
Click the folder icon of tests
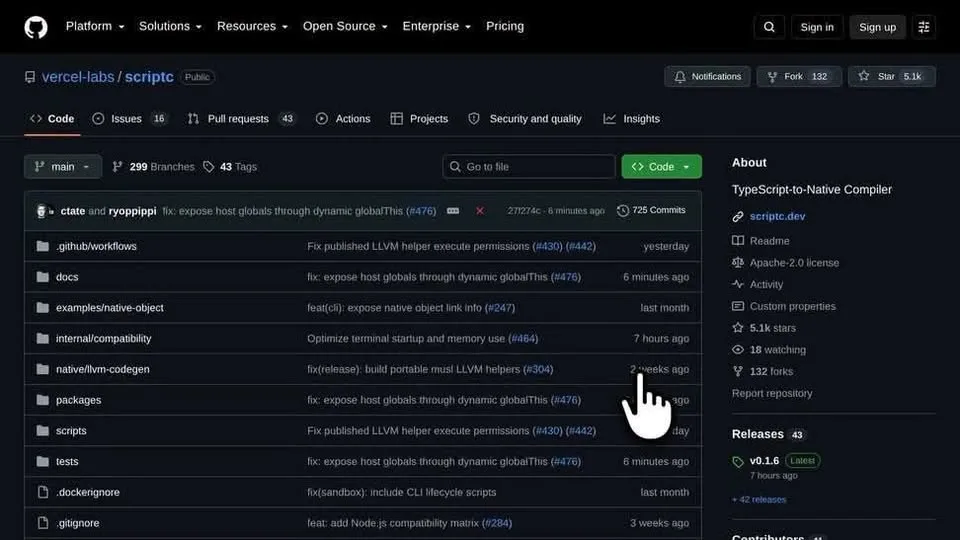click(42, 461)
